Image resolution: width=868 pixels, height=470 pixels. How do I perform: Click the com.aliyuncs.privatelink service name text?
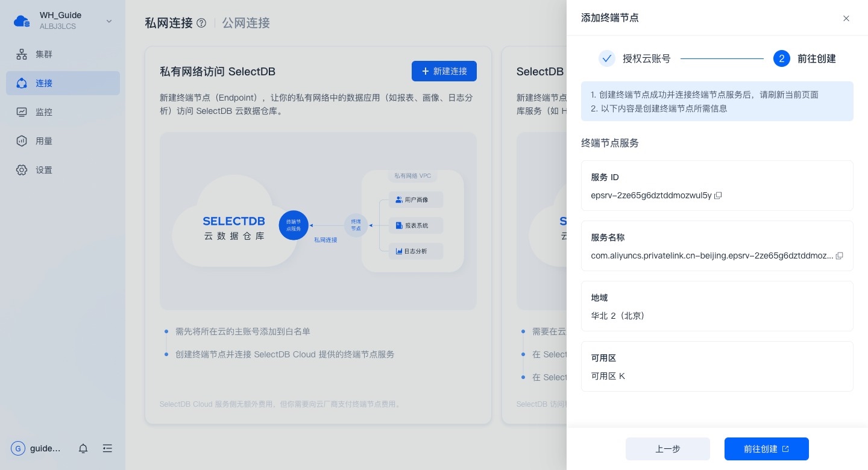click(x=712, y=255)
